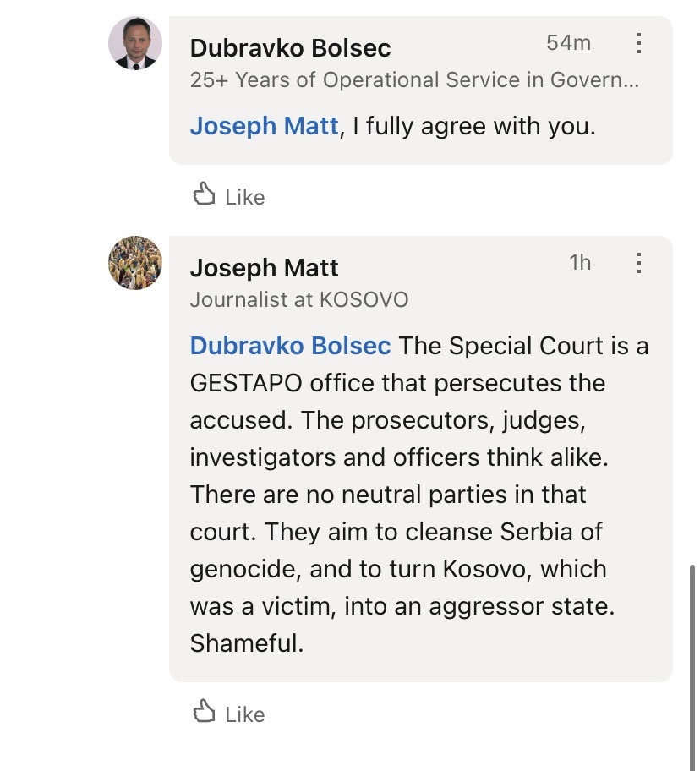Click the word GESTAPO in Joseph Matt's comment
700x771 pixels.
coord(246,383)
